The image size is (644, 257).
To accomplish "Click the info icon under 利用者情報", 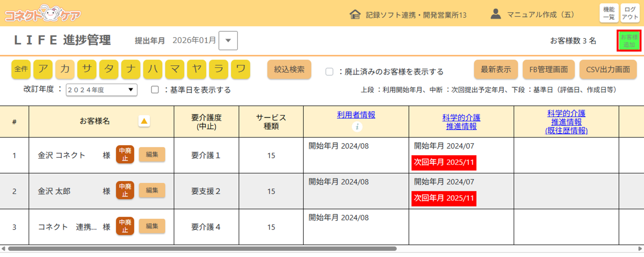I will [x=357, y=127].
